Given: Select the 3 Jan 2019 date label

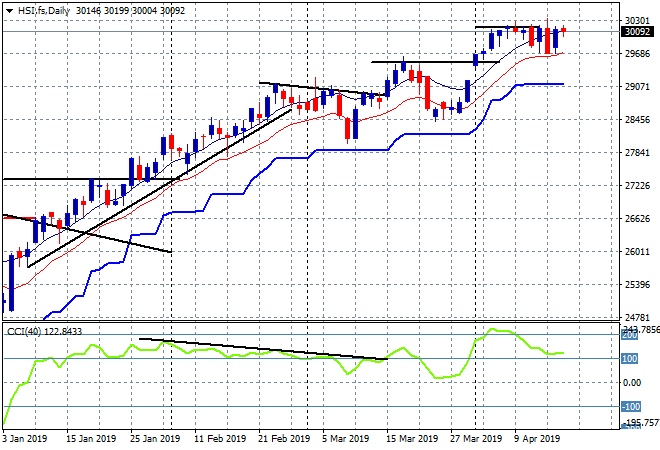Looking at the screenshot, I should click(24, 439).
